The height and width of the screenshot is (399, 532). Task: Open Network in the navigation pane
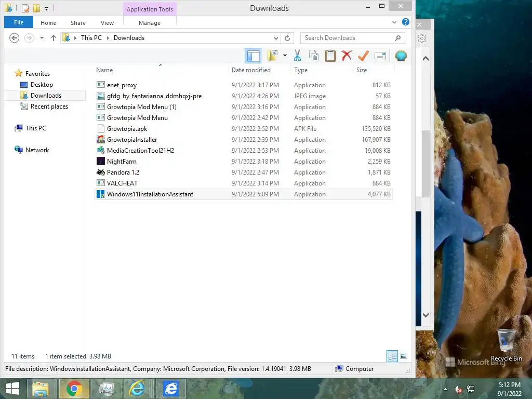click(32, 150)
